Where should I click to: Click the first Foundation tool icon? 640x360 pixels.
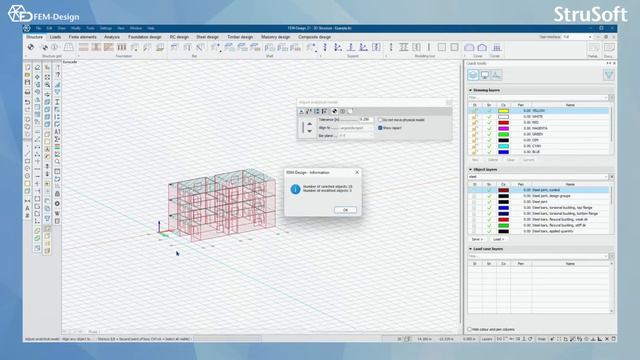click(84, 47)
